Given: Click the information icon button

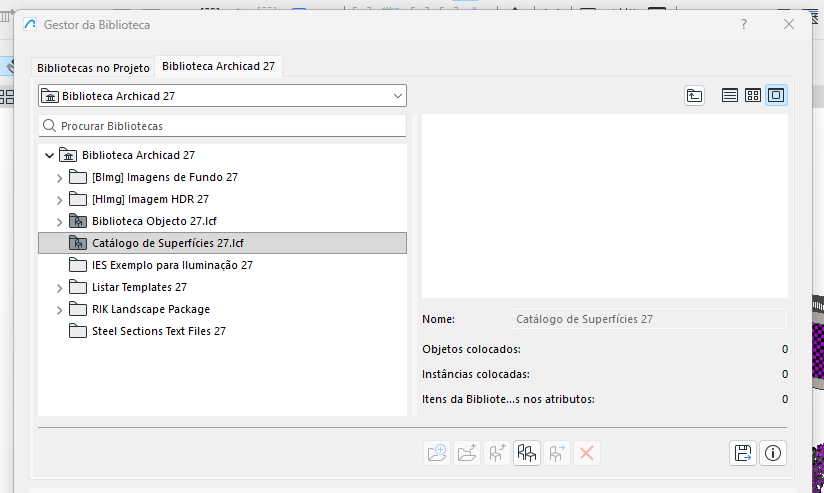Looking at the screenshot, I should pyautogui.click(x=772, y=453).
